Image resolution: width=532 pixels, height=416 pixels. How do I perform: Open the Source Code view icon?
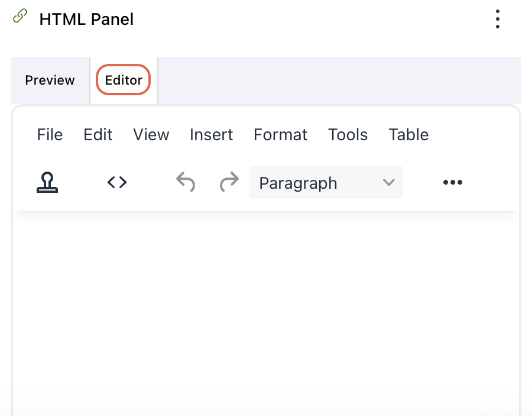coord(116,182)
